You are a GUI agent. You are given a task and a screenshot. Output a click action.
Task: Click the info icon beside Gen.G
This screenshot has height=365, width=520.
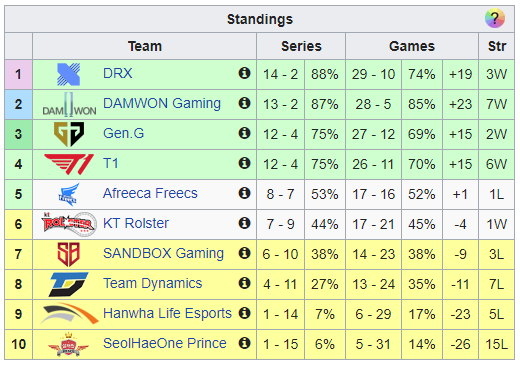(x=244, y=133)
